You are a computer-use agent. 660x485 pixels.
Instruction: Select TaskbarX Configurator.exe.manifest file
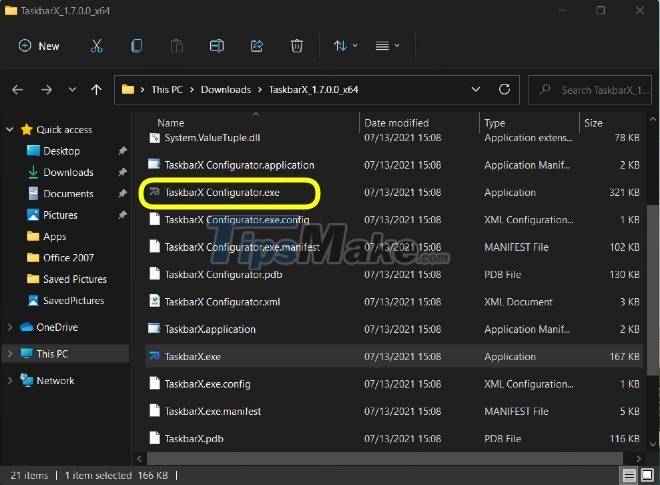point(242,247)
